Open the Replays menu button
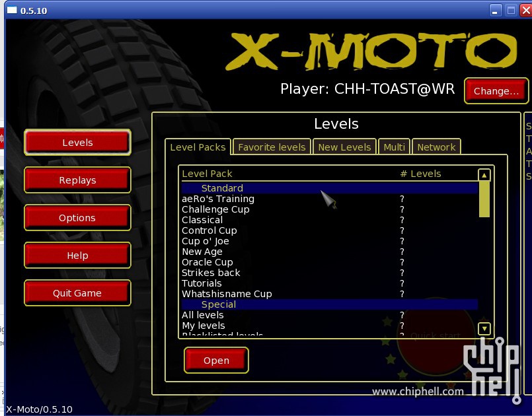 (x=78, y=180)
